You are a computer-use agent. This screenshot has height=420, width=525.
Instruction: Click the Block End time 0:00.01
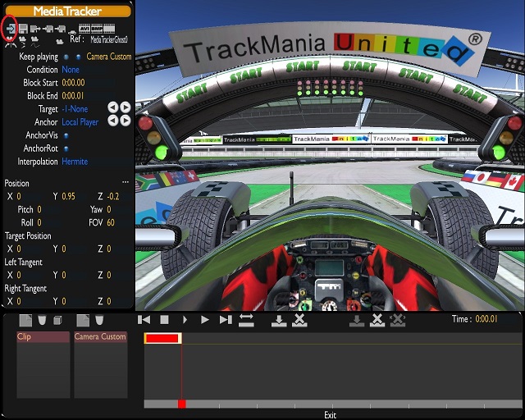[x=73, y=96]
